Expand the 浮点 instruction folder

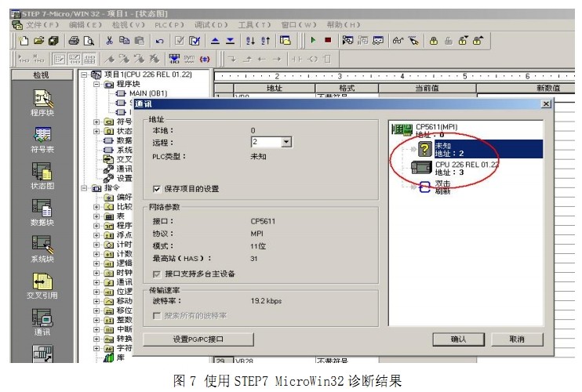point(96,235)
